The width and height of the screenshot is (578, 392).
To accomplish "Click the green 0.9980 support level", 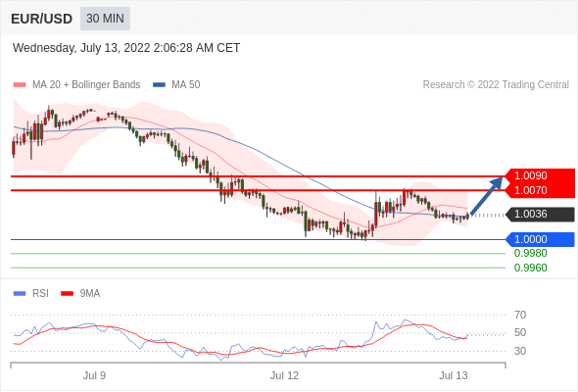I will (x=530, y=254).
